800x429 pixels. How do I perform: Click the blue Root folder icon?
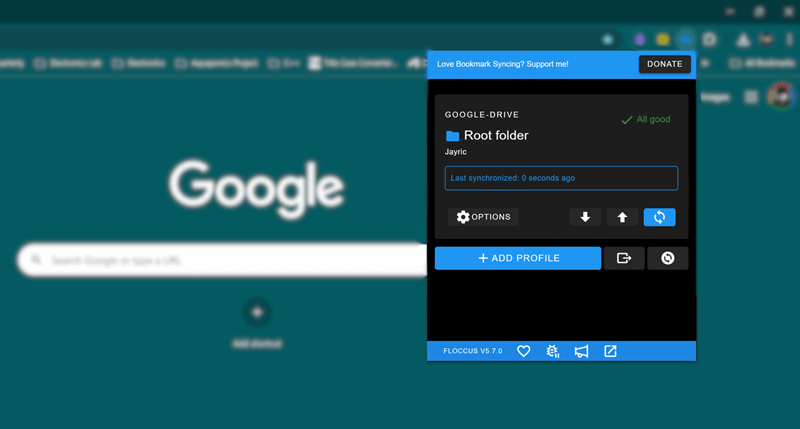(x=453, y=136)
